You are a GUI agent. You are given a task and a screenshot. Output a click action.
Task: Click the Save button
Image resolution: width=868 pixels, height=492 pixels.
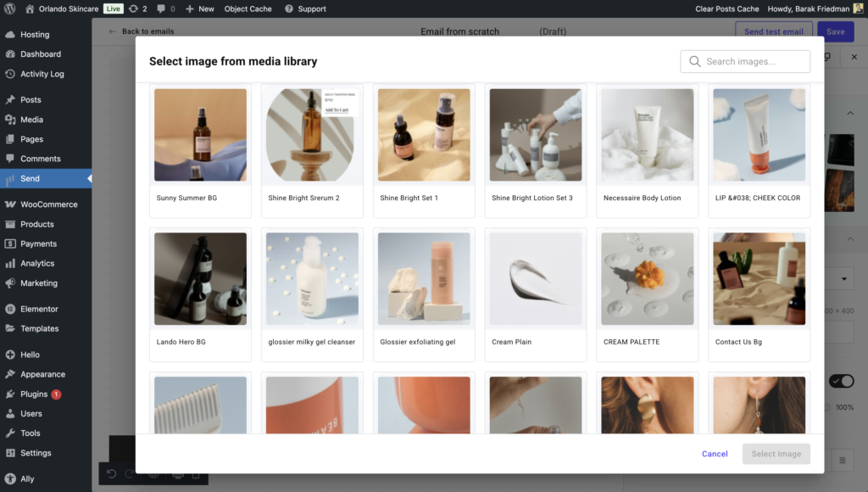point(835,31)
